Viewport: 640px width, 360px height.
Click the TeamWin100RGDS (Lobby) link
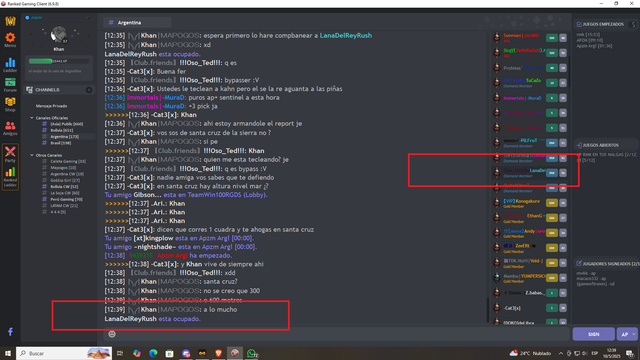tap(227, 195)
